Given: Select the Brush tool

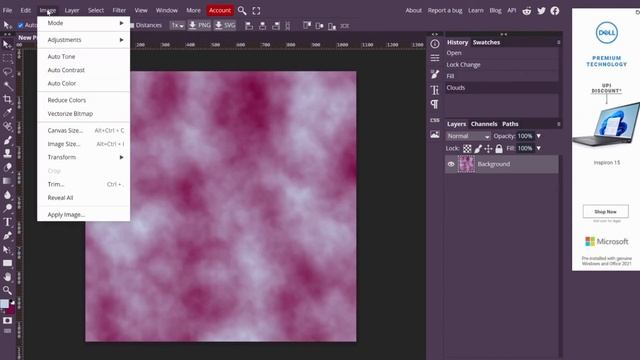Looking at the screenshot, I should tap(7, 140).
